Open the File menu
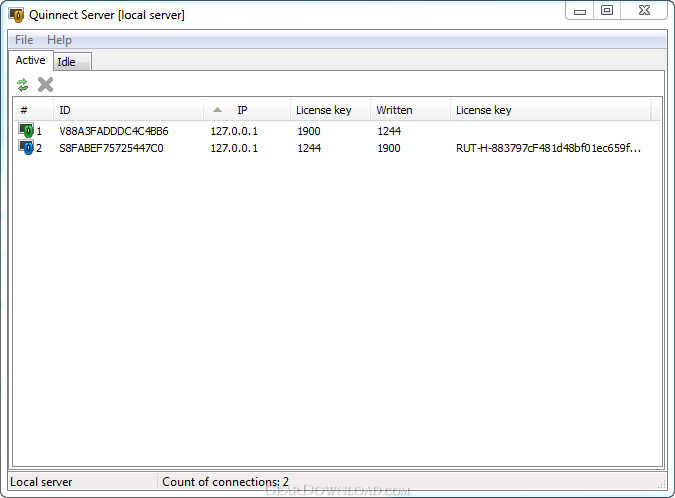 24,40
